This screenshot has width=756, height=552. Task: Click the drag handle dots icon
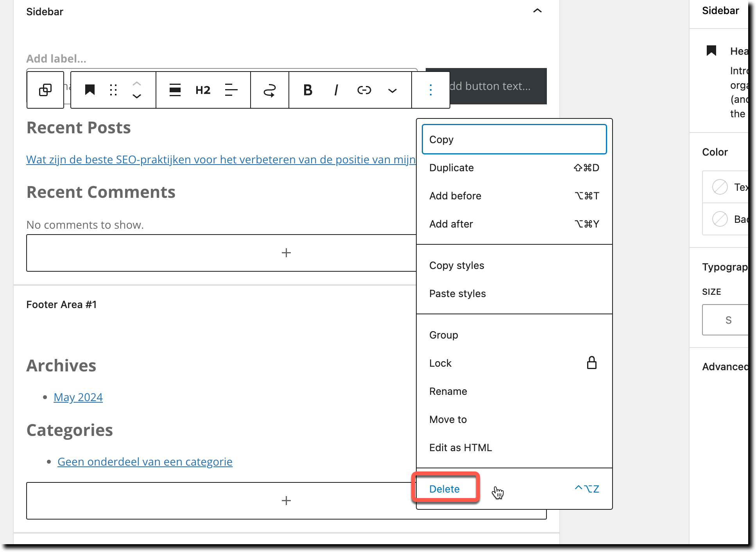click(x=113, y=90)
